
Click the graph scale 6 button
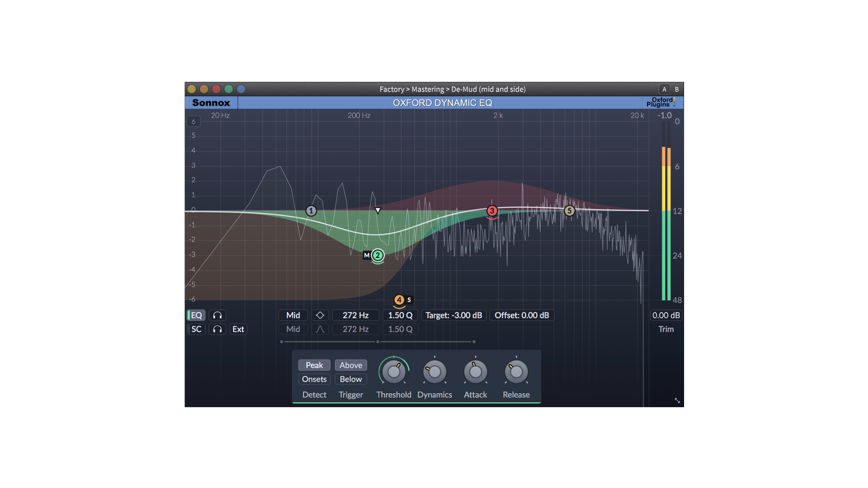click(193, 121)
